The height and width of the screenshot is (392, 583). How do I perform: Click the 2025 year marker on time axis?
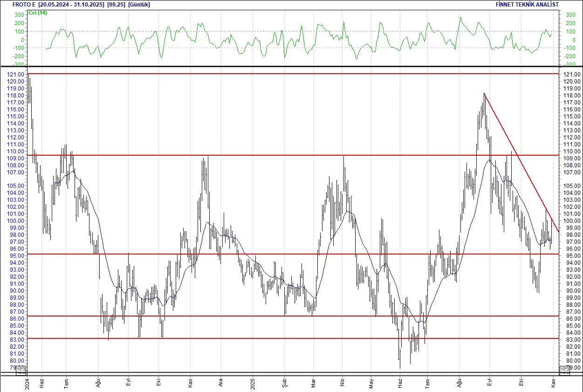point(252,382)
